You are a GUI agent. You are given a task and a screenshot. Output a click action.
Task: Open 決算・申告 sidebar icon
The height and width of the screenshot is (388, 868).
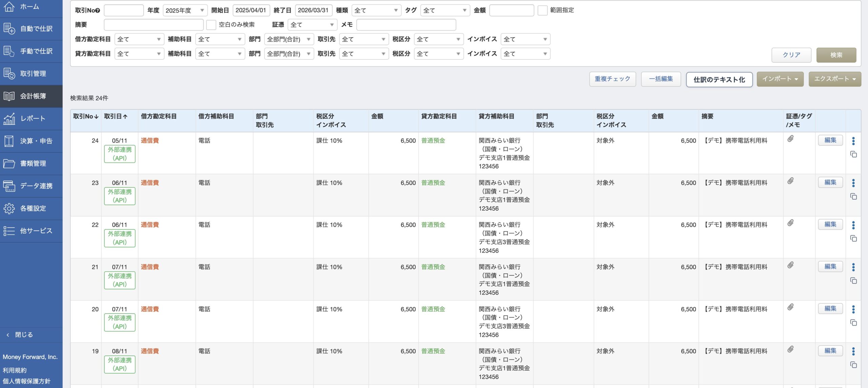[x=9, y=141]
